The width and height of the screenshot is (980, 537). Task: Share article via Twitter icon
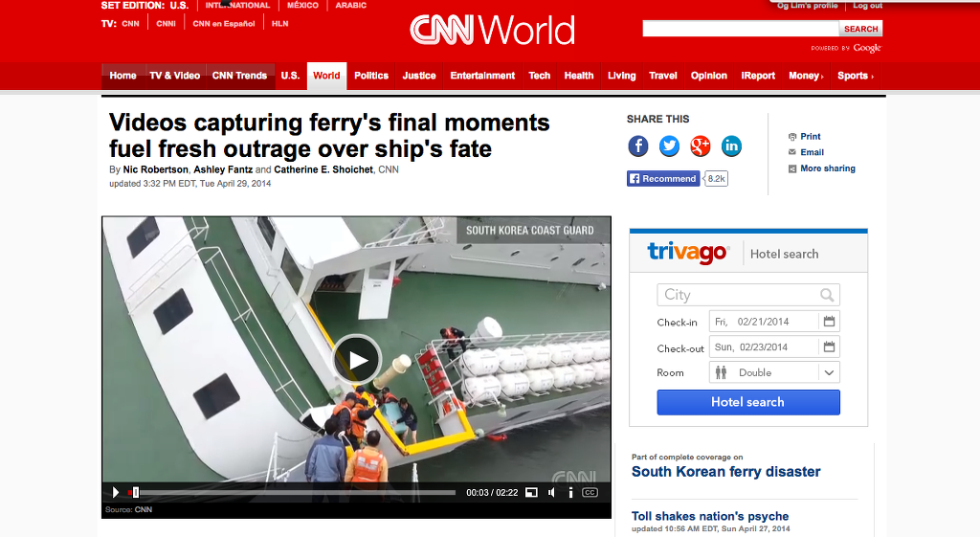pyautogui.click(x=669, y=146)
